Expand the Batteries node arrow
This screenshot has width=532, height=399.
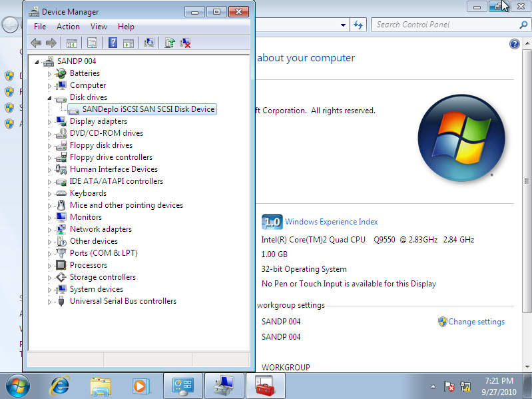[x=49, y=74]
